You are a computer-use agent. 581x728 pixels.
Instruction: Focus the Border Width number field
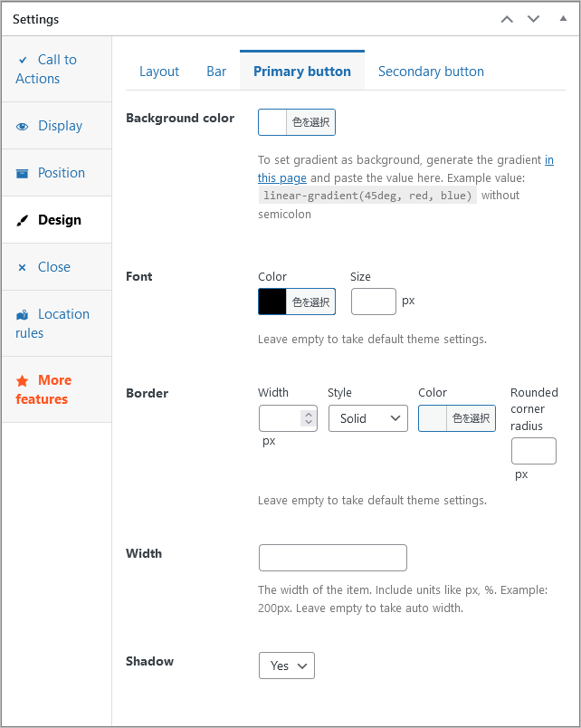point(288,418)
